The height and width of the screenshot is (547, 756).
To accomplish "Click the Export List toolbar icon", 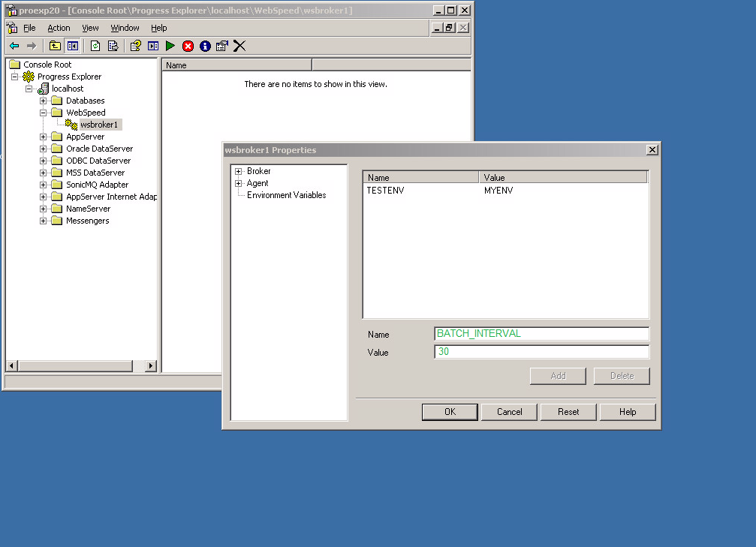I will coord(113,46).
